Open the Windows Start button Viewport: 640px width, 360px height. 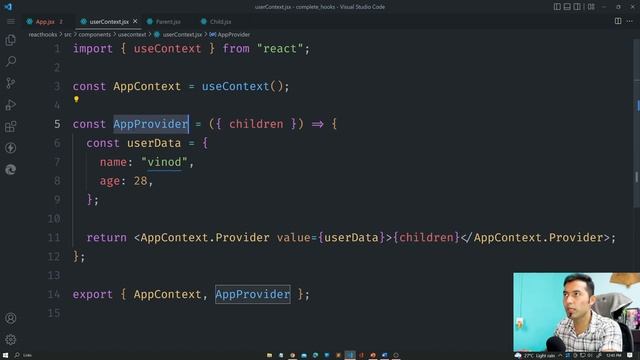(5, 356)
